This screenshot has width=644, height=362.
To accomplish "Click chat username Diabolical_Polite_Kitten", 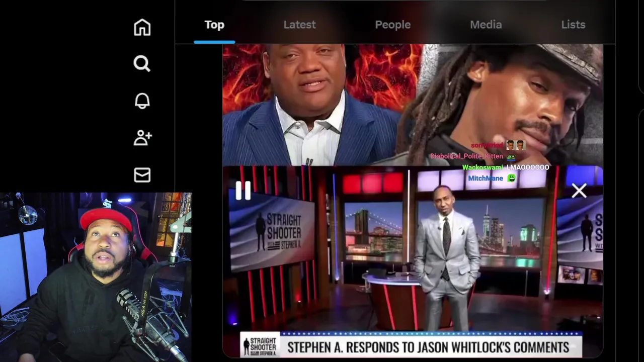I will click(x=466, y=156).
